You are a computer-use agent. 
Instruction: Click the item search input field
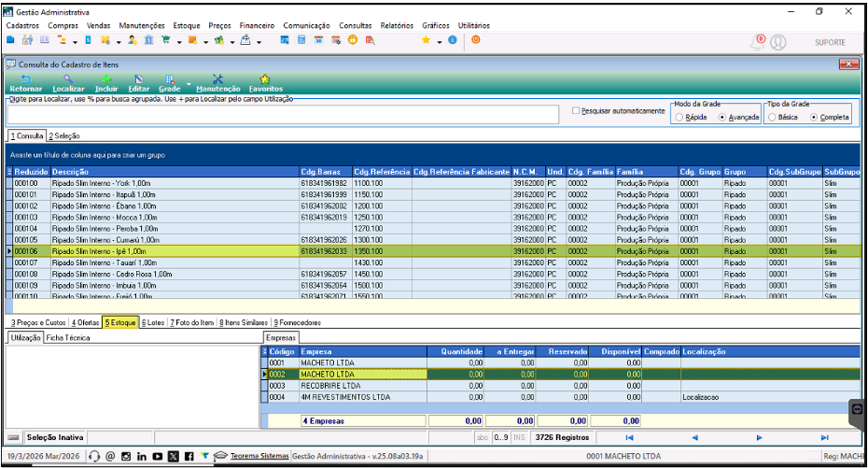(283, 114)
